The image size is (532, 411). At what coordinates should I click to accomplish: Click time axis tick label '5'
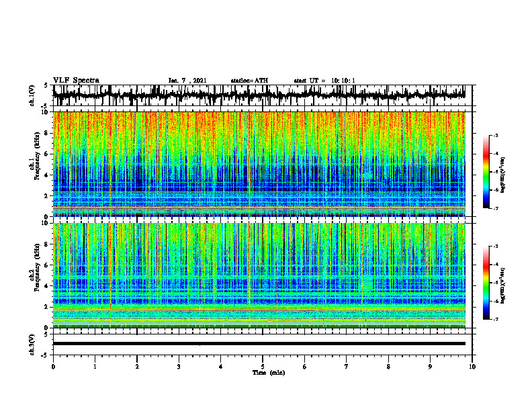[x=263, y=367]
